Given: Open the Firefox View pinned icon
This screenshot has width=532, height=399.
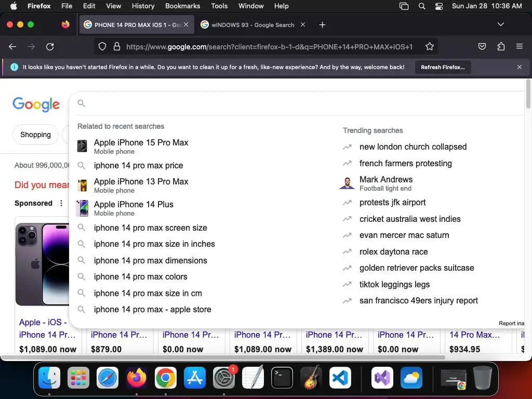Looking at the screenshot, I should pos(65,24).
